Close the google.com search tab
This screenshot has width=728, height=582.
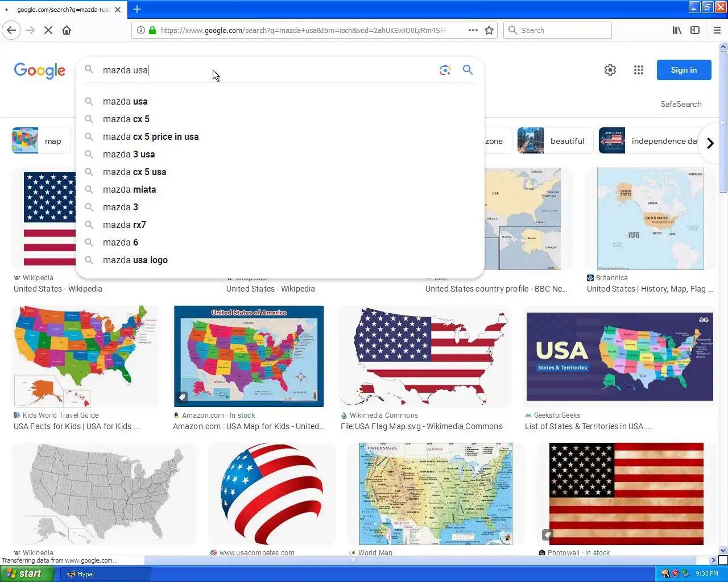[x=118, y=10]
